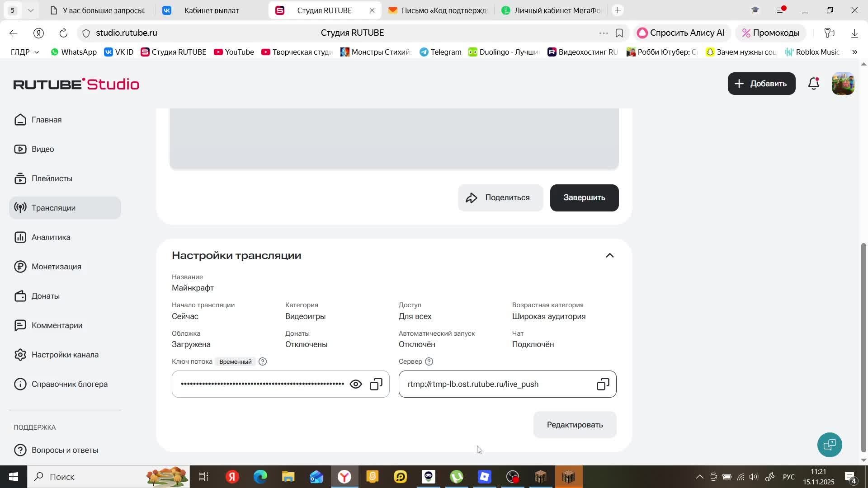The width and height of the screenshot is (868, 488).
Task: Click the Редактировать button
Action: (x=575, y=425)
